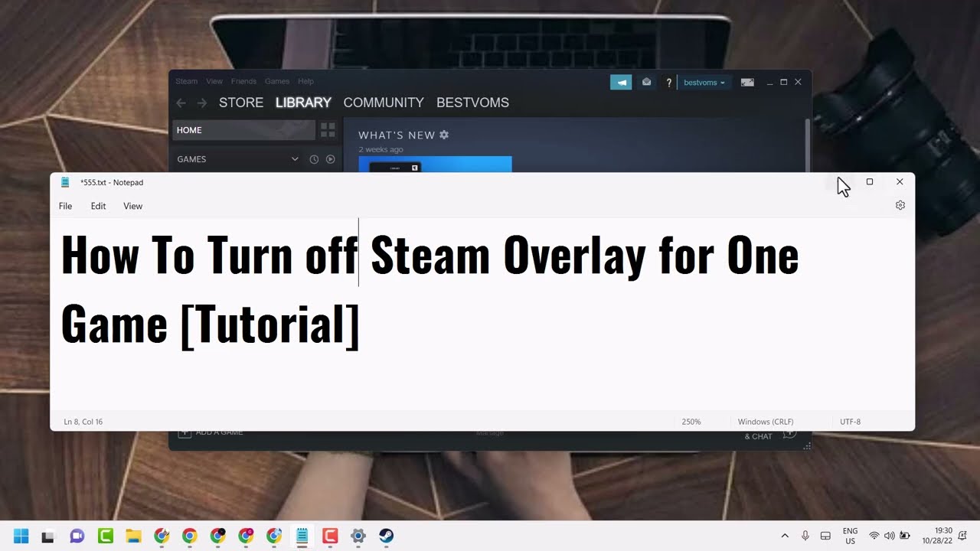The height and width of the screenshot is (551, 980).
Task: Open the Windows Start menu
Action: pyautogui.click(x=21, y=536)
